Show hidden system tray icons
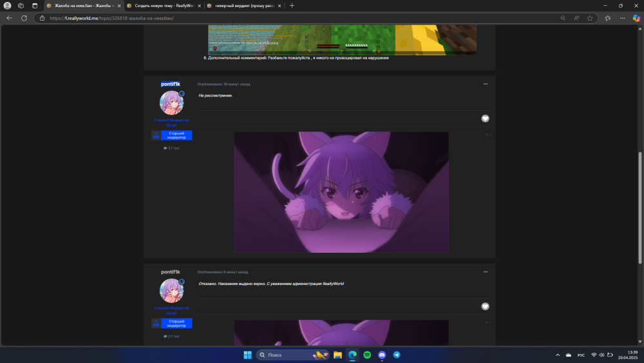The width and height of the screenshot is (644, 363). click(x=557, y=355)
